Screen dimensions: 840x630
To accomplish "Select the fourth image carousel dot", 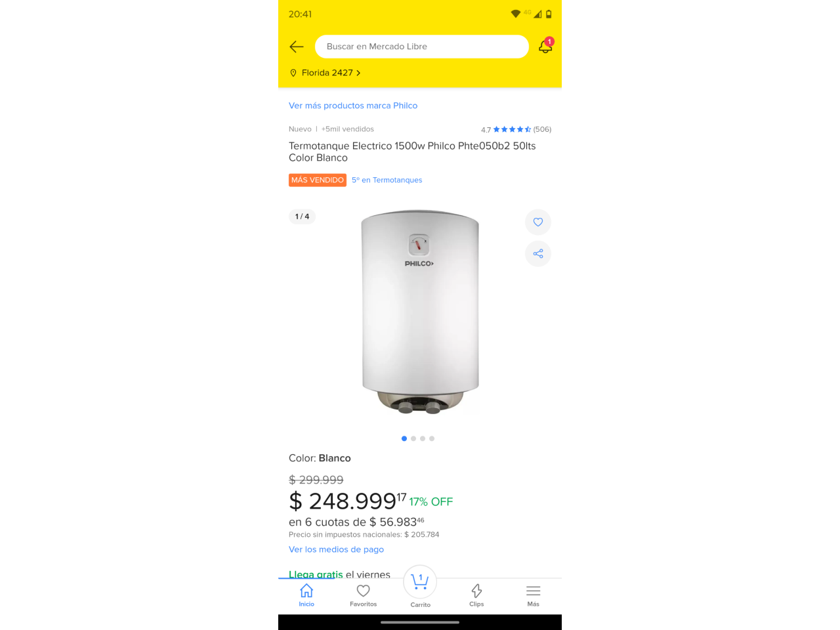I will coord(432,438).
